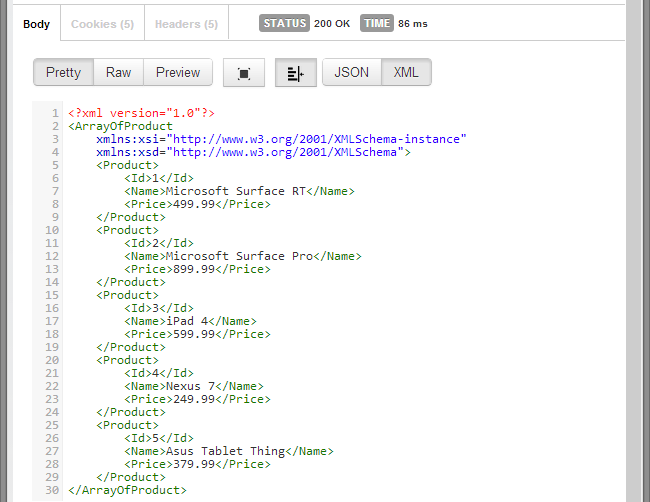This screenshot has width=650, height=502.
Task: Switch to the Body tab
Action: tap(36, 24)
